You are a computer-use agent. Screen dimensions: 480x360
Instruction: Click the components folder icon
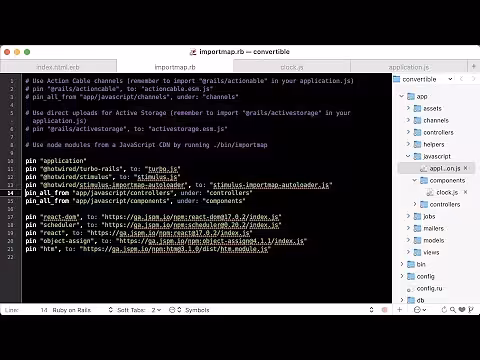[424, 180]
